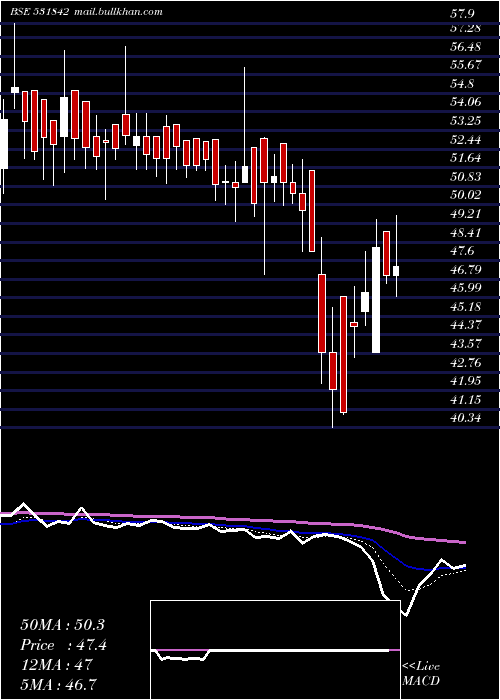The height and width of the screenshot is (700, 500).
Task: Click the 44.37 price axis label
Action: click(466, 325)
